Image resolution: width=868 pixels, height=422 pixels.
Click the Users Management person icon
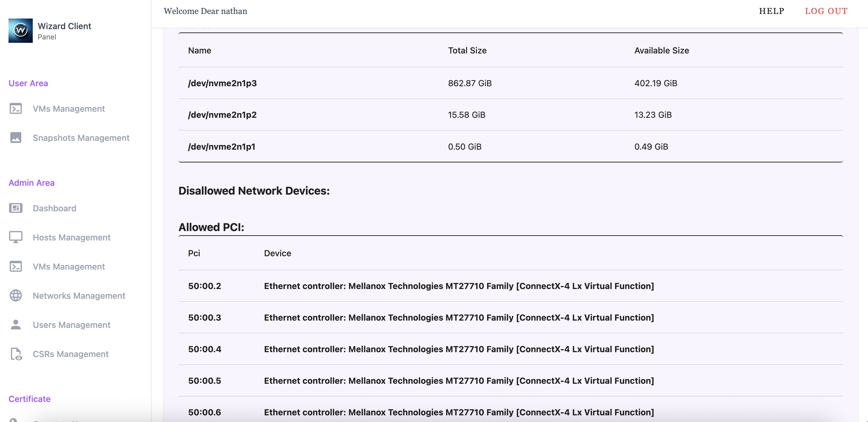(x=15, y=325)
